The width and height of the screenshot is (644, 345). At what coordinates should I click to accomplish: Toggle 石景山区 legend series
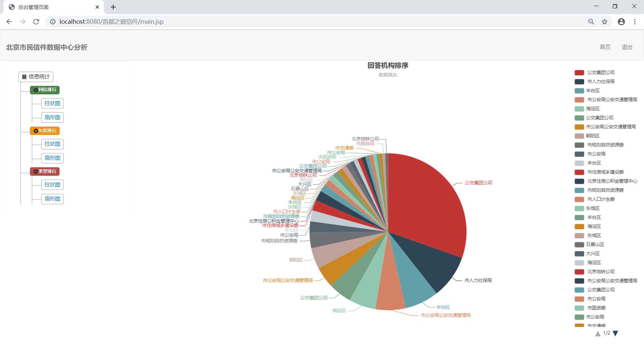pyautogui.click(x=589, y=245)
